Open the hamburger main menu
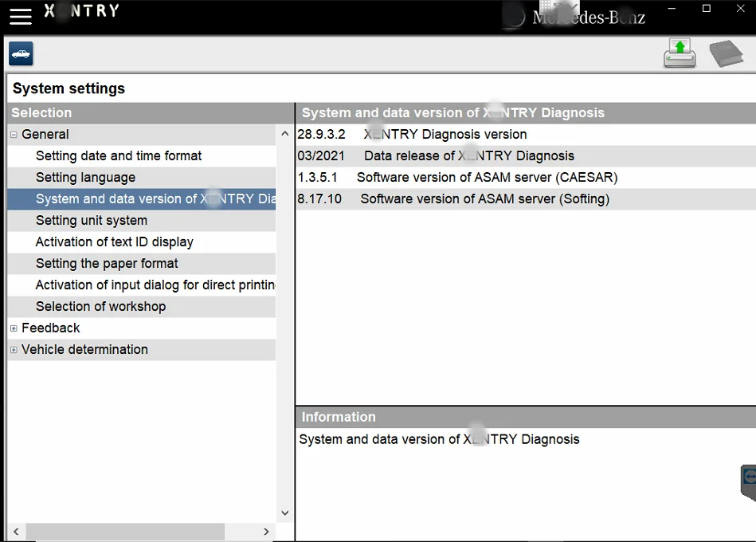The height and width of the screenshot is (542, 756). click(x=20, y=17)
